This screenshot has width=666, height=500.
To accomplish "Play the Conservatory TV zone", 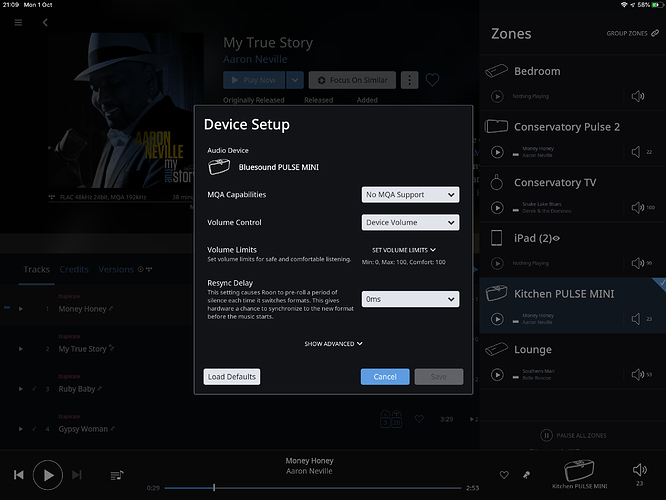I will tap(497, 208).
